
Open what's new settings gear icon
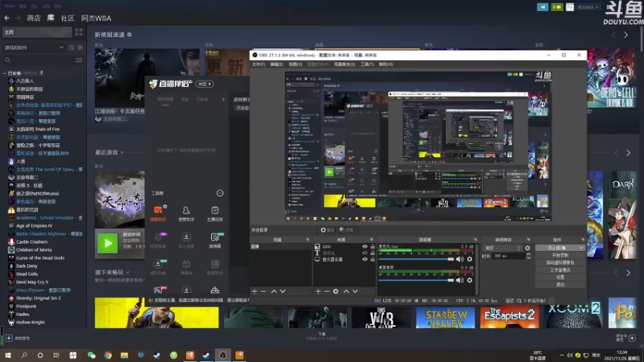tap(130, 35)
